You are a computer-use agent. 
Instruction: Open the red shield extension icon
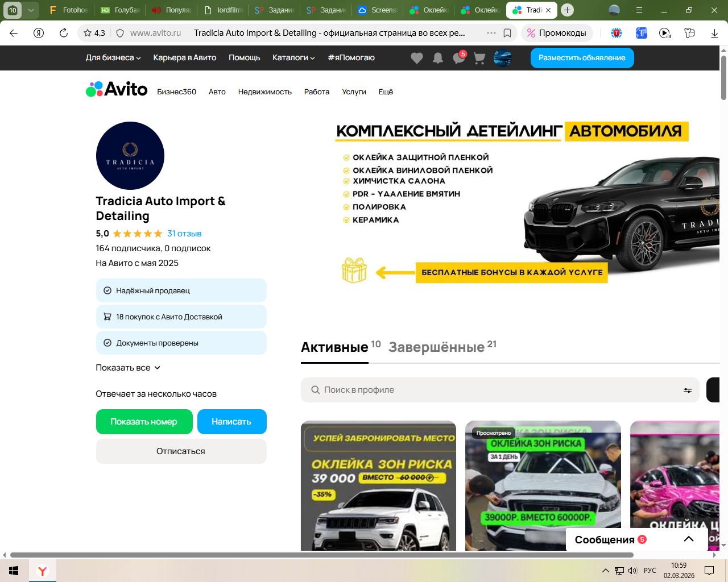[x=617, y=33]
